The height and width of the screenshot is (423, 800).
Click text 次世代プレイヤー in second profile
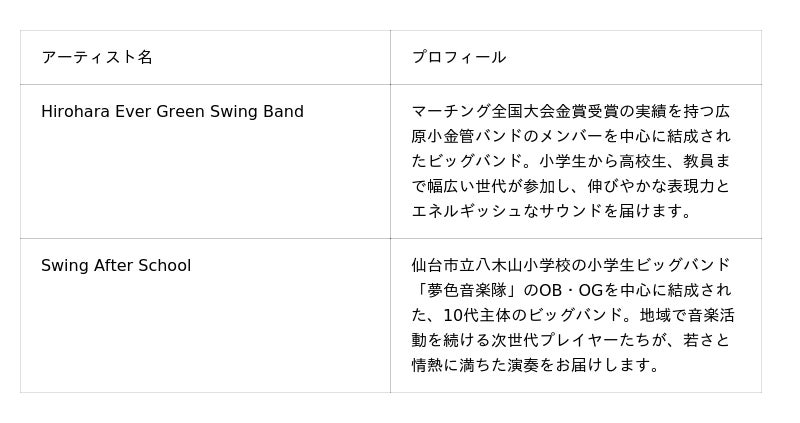[x=555, y=340]
